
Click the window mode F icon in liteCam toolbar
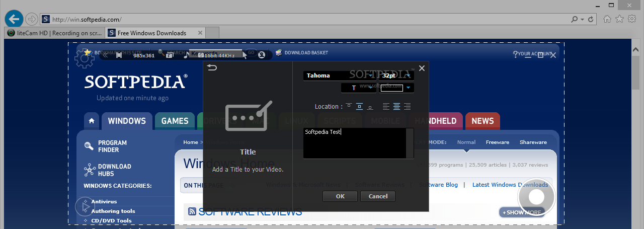[x=170, y=55]
